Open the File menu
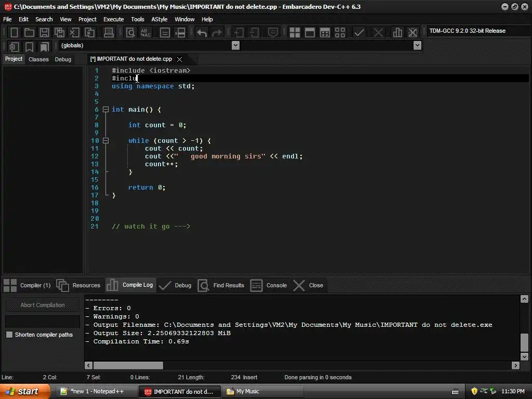The height and width of the screenshot is (399, 532). 7,19
